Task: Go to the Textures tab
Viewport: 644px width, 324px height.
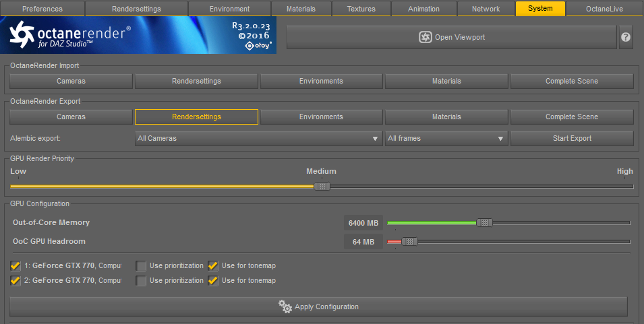Action: pos(361,9)
